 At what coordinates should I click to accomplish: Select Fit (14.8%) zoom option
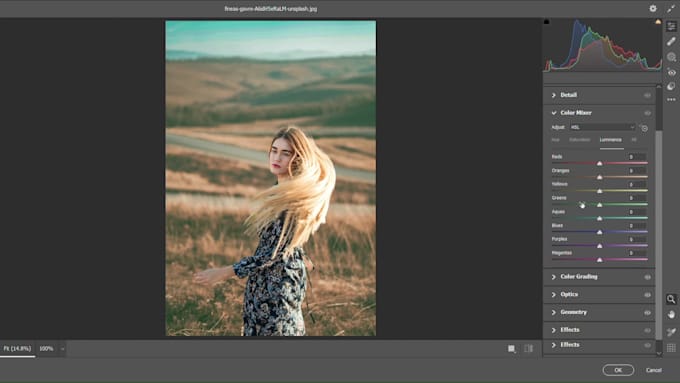(17, 348)
